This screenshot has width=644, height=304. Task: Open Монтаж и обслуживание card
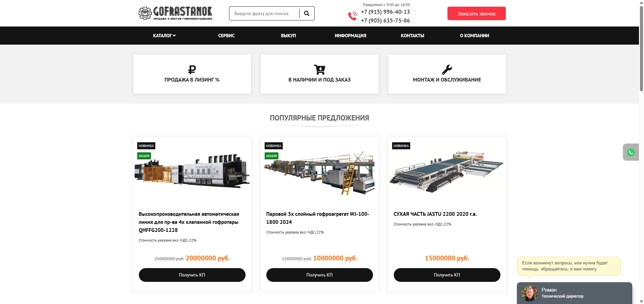point(447,74)
